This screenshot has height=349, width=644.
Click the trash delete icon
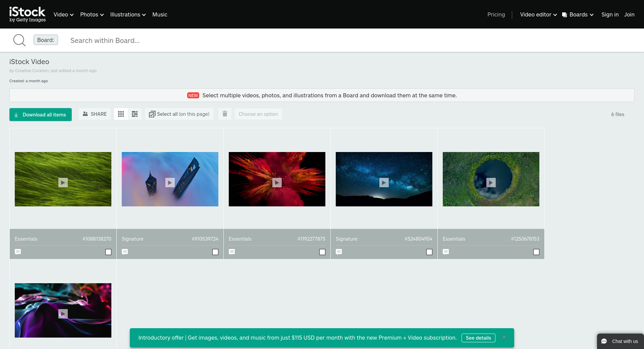coord(225,114)
